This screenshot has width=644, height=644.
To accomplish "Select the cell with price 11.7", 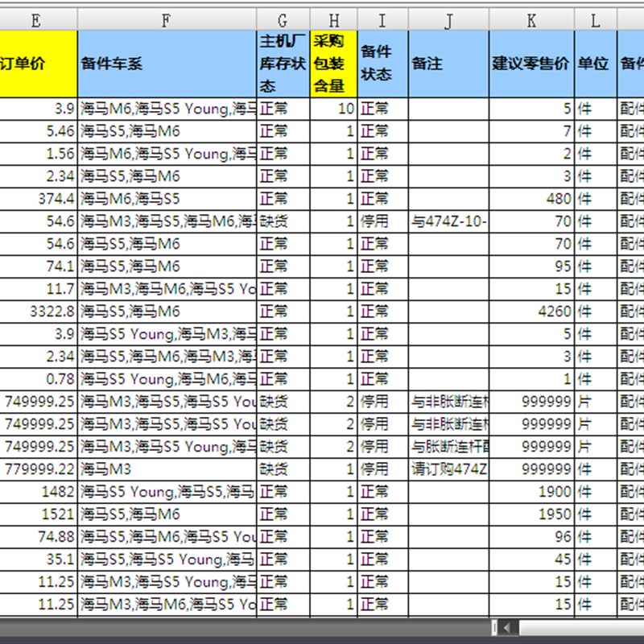I will 38,289.
